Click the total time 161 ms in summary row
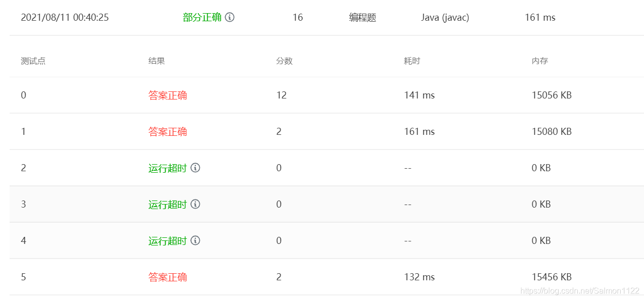The width and height of the screenshot is (644, 300). 540,17
